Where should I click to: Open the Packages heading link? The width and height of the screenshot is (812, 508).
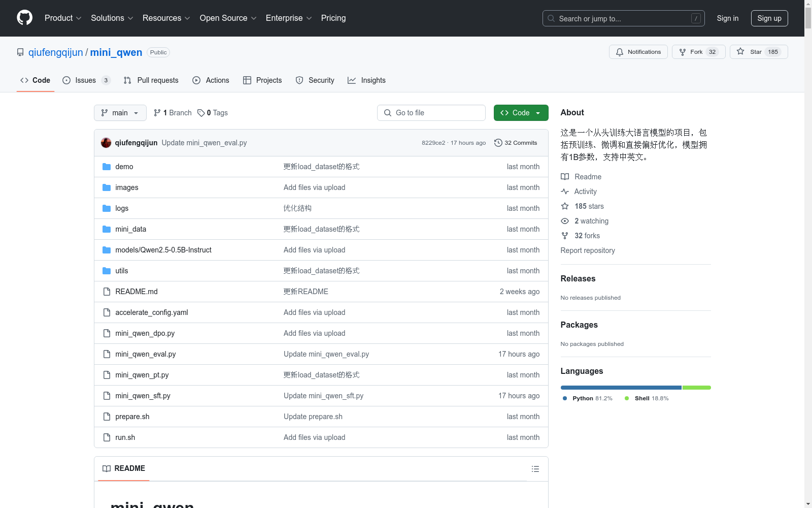coord(579,325)
